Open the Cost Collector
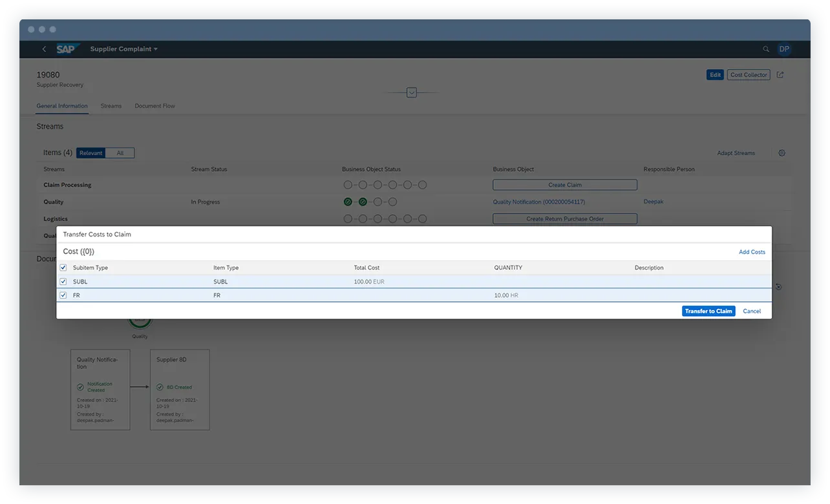 (748, 74)
